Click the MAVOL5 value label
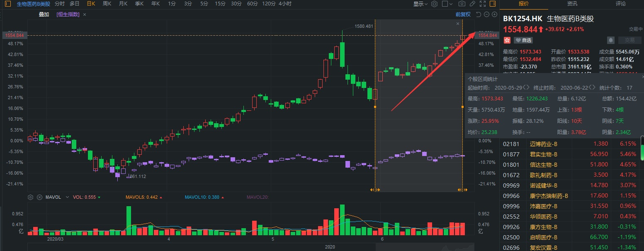The width and height of the screenshot is (644, 251). pos(143,197)
